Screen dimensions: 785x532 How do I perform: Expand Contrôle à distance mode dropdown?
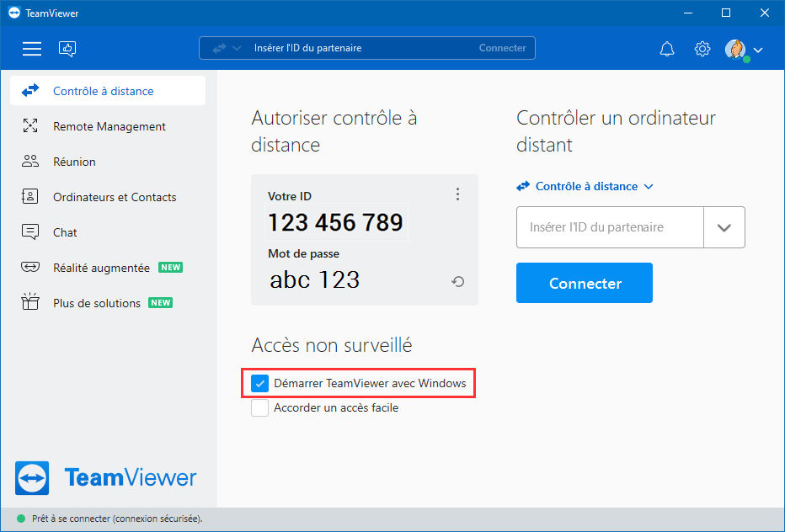click(585, 186)
